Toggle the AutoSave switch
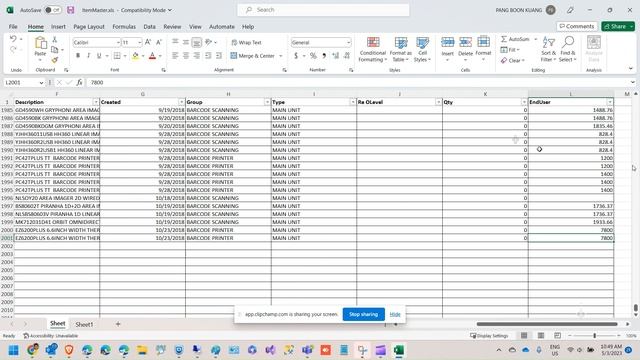Image resolution: width=640 pixels, height=360 pixels. (53, 10)
